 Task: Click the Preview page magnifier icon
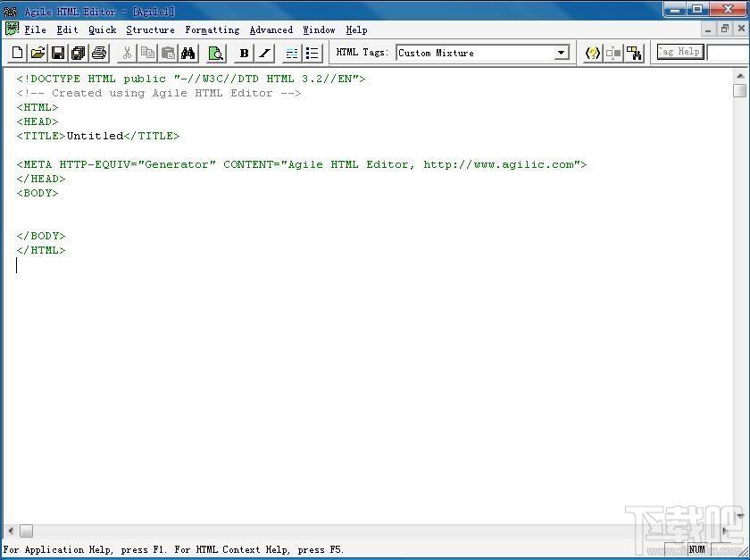point(216,53)
